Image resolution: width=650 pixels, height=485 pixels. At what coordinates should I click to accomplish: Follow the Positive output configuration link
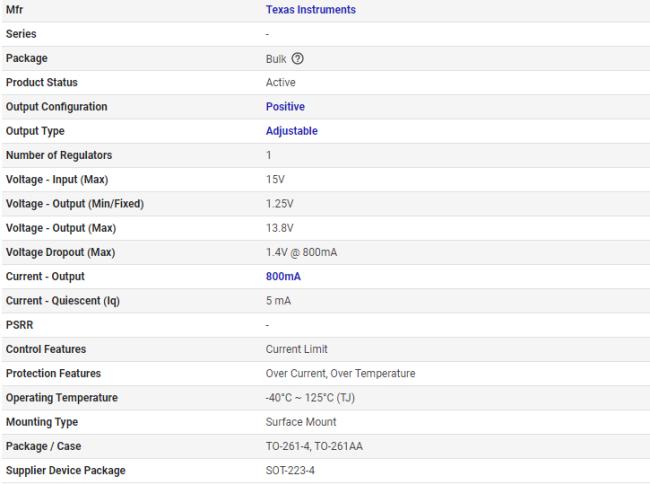tap(285, 107)
